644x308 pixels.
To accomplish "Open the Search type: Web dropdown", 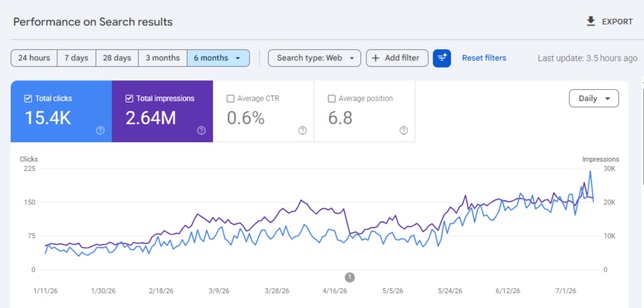I will (314, 58).
